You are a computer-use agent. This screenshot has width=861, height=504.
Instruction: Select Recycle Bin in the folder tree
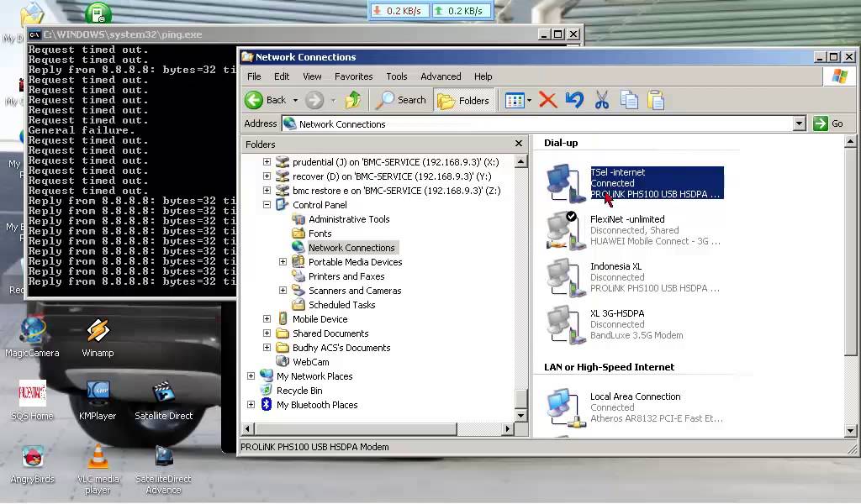pyautogui.click(x=299, y=391)
